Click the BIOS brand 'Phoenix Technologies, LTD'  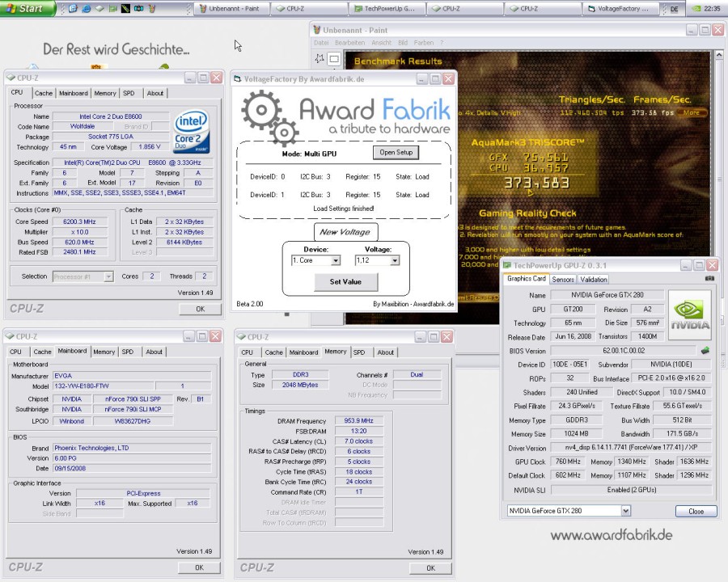point(132,449)
